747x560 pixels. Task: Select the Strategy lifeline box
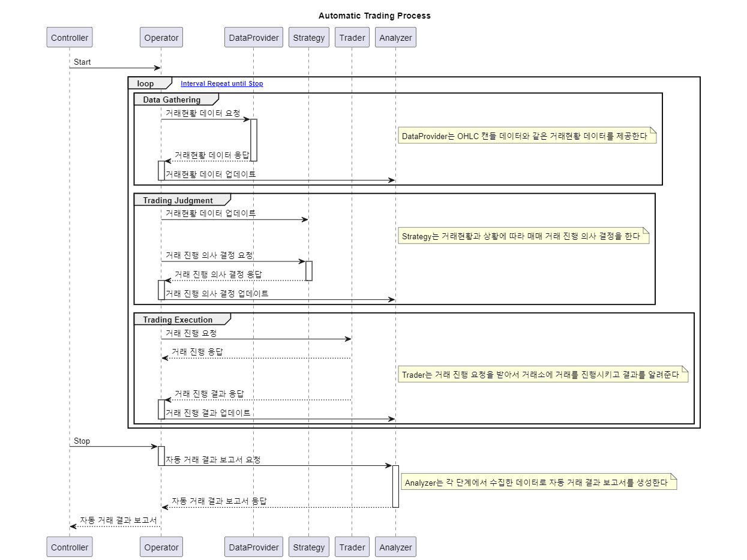point(308,37)
